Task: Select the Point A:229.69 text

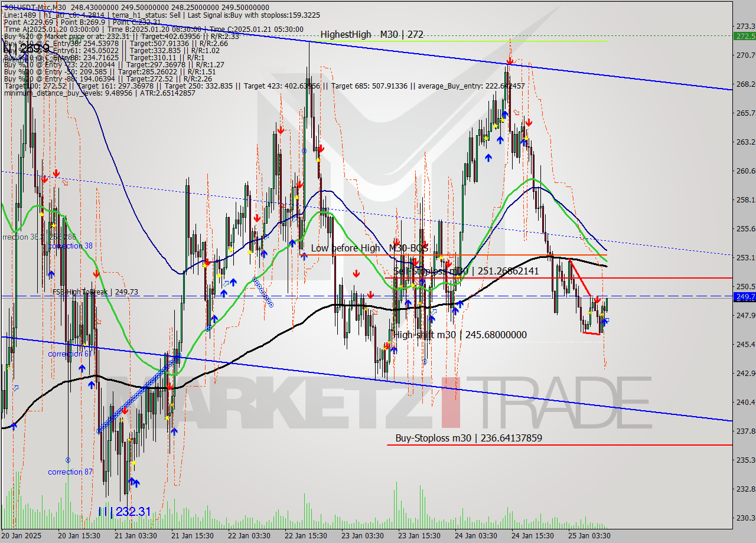Action: (x=28, y=21)
